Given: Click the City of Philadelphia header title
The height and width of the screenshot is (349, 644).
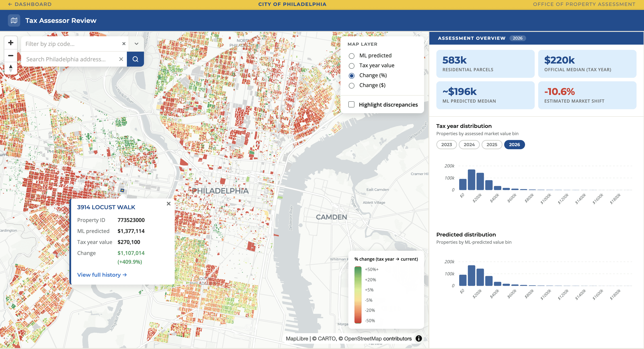Looking at the screenshot, I should pos(292,4).
